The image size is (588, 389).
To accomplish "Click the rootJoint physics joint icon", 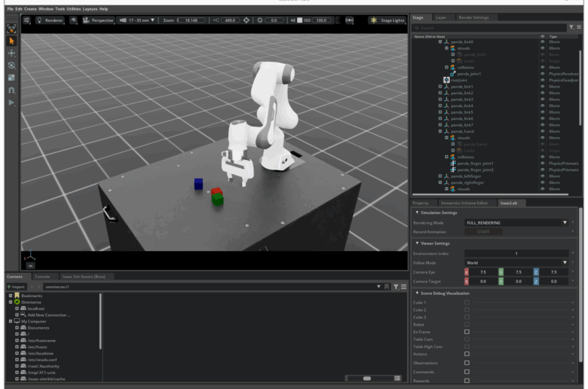I will (446, 80).
